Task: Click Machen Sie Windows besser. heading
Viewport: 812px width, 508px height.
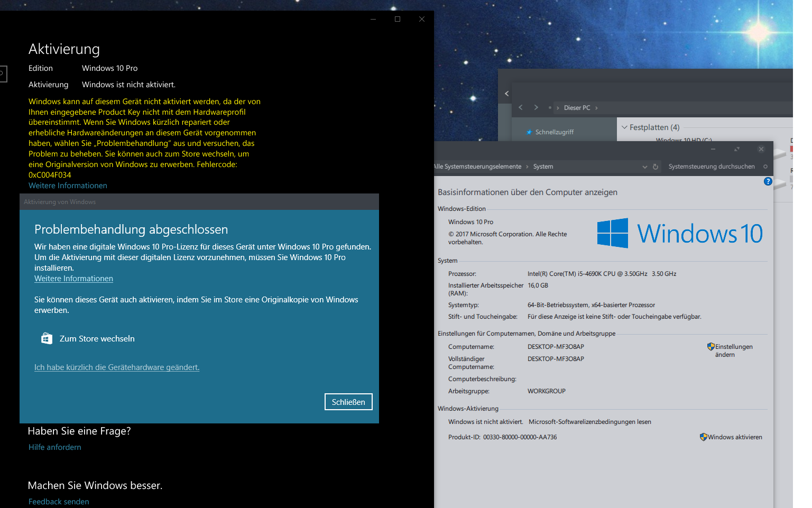Action: point(95,485)
